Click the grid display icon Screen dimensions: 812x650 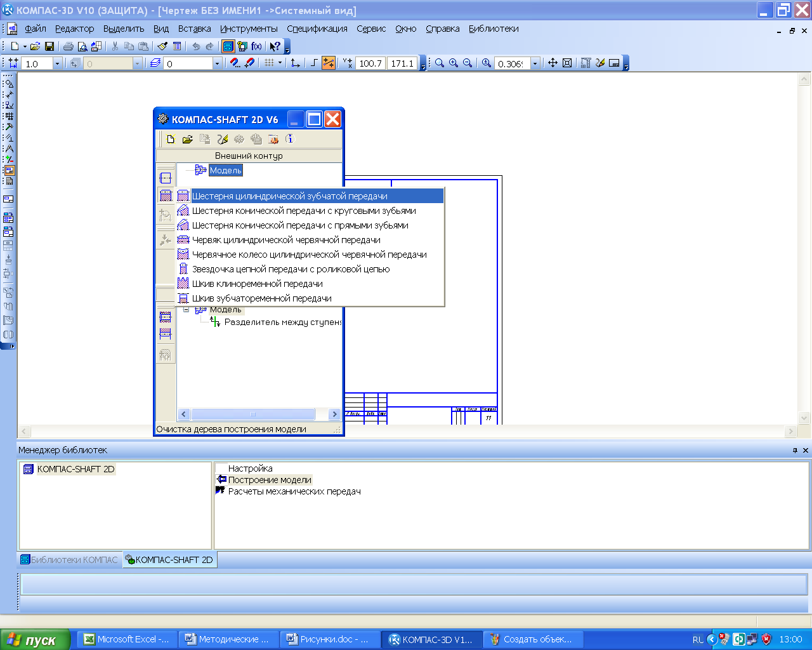pyautogui.click(x=269, y=63)
